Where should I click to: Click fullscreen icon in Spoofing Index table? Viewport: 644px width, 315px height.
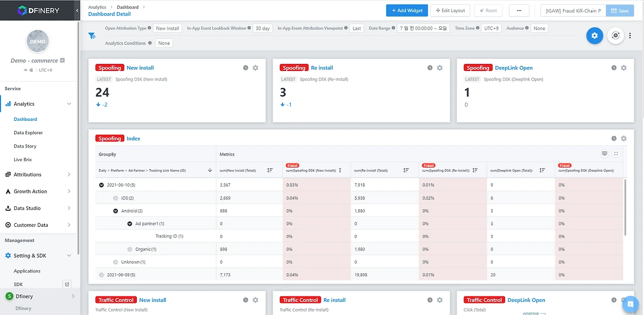[616, 153]
